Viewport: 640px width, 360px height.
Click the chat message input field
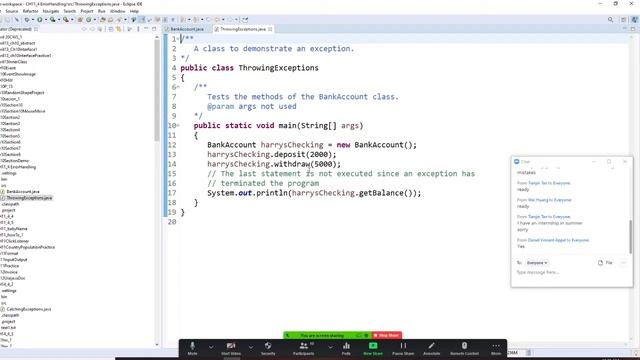coord(571,272)
